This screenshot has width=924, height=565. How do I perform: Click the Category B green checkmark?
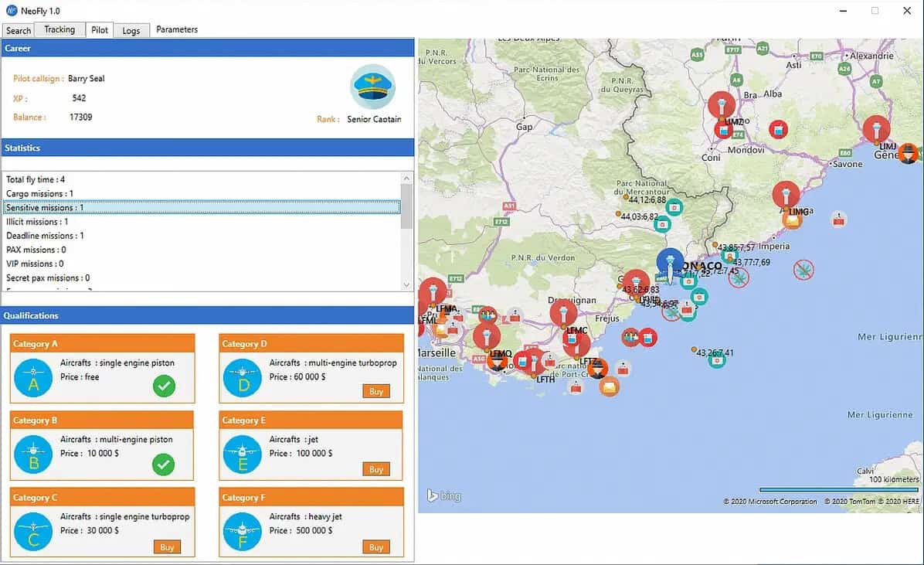pos(164,465)
